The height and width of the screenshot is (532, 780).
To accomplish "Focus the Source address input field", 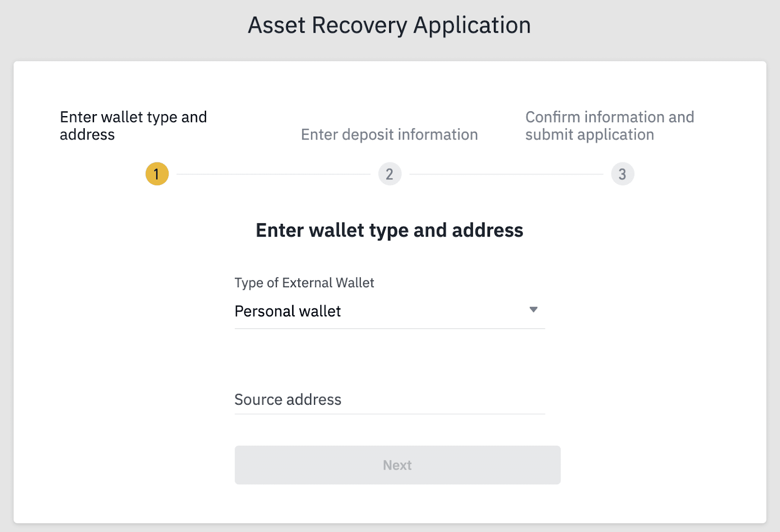I will pos(389,400).
